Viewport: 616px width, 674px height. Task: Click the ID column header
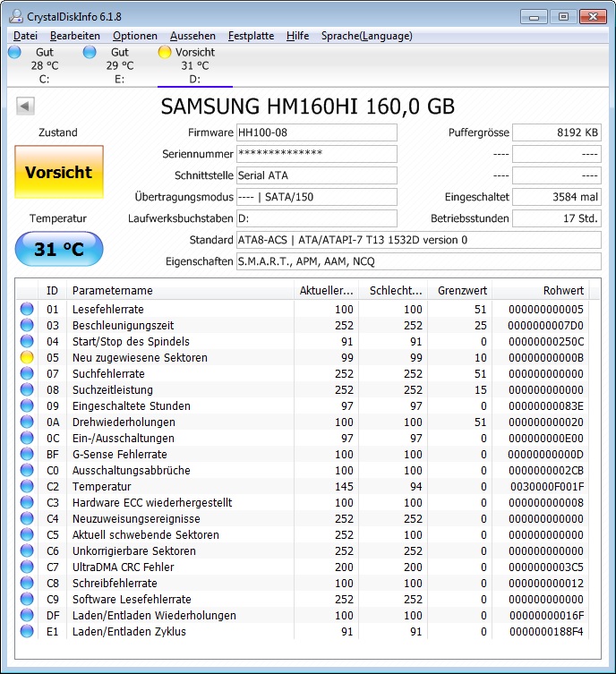(x=52, y=291)
